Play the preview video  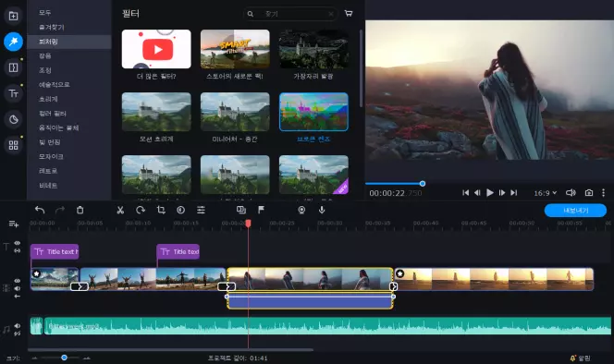coord(489,192)
